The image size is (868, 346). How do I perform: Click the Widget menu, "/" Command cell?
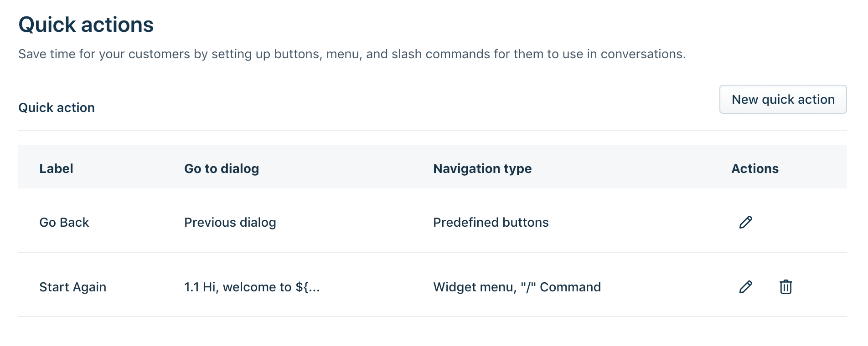click(517, 287)
